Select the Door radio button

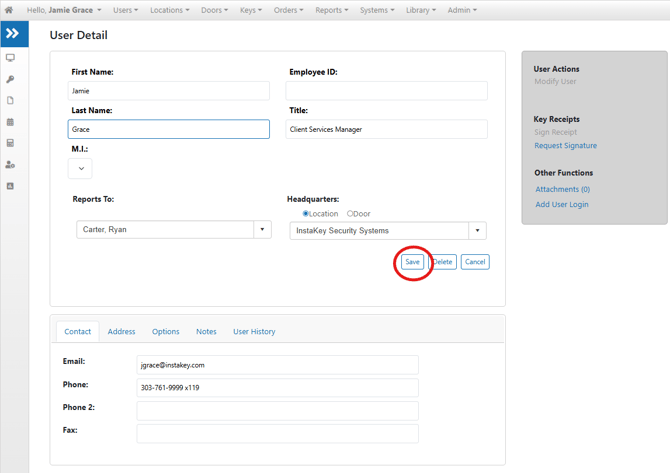point(350,213)
